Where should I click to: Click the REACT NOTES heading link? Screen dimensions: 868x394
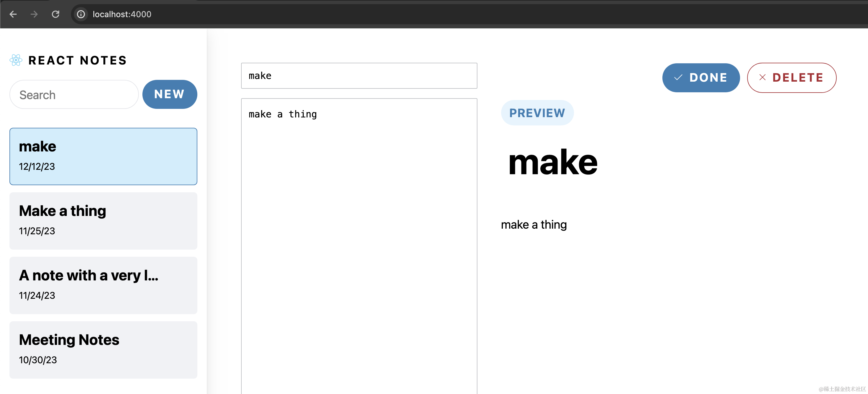77,60
